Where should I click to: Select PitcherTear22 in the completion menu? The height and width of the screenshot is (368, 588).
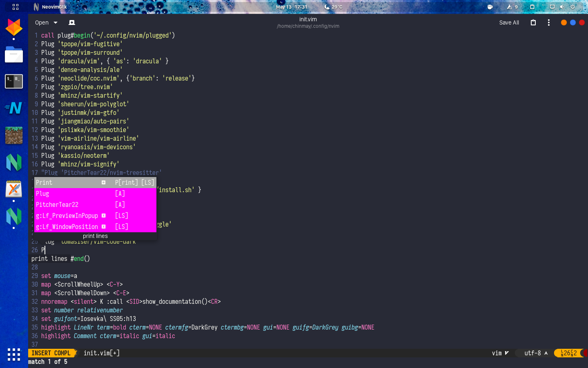[x=57, y=204]
